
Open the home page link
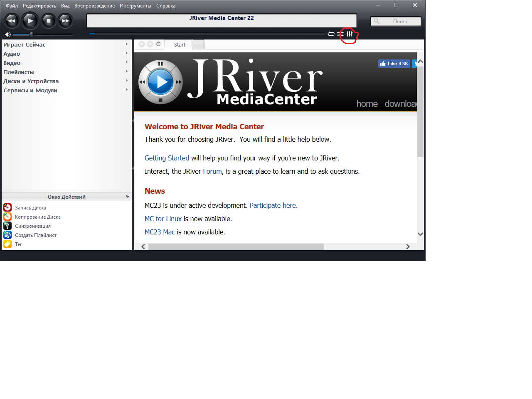[367, 104]
